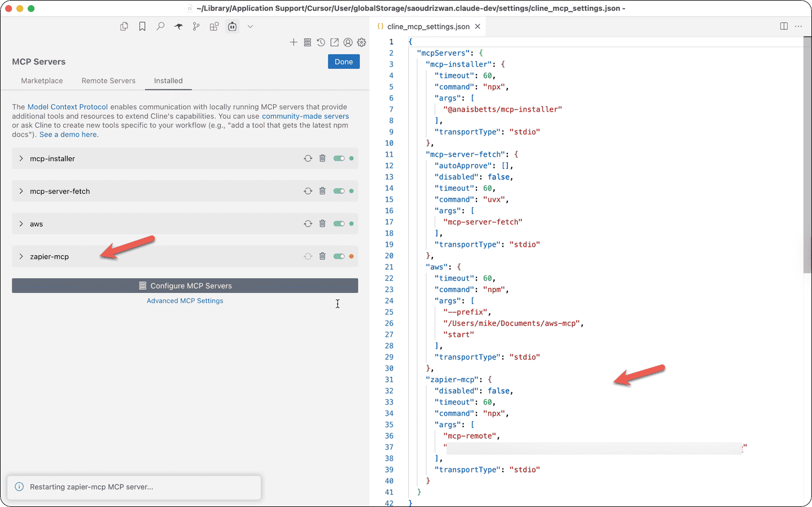The image size is (812, 507).
Task: Click the "--prefix" argument in the editor
Action: click(x=466, y=312)
